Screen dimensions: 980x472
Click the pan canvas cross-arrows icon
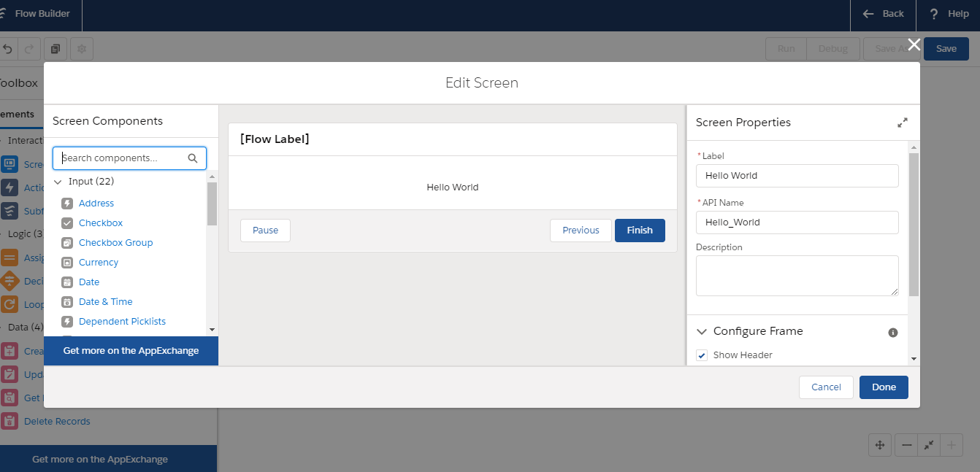880,445
